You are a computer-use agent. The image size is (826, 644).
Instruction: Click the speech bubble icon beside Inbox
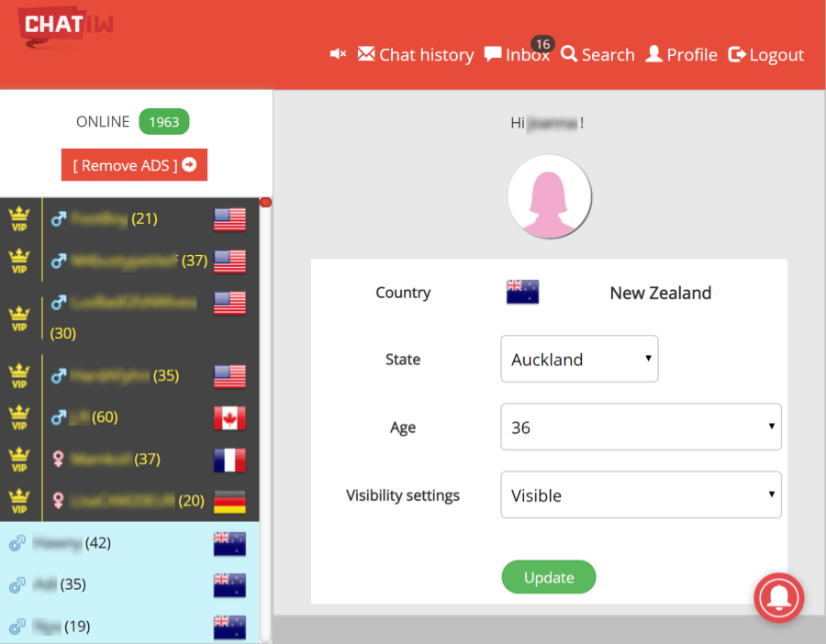coord(493,54)
